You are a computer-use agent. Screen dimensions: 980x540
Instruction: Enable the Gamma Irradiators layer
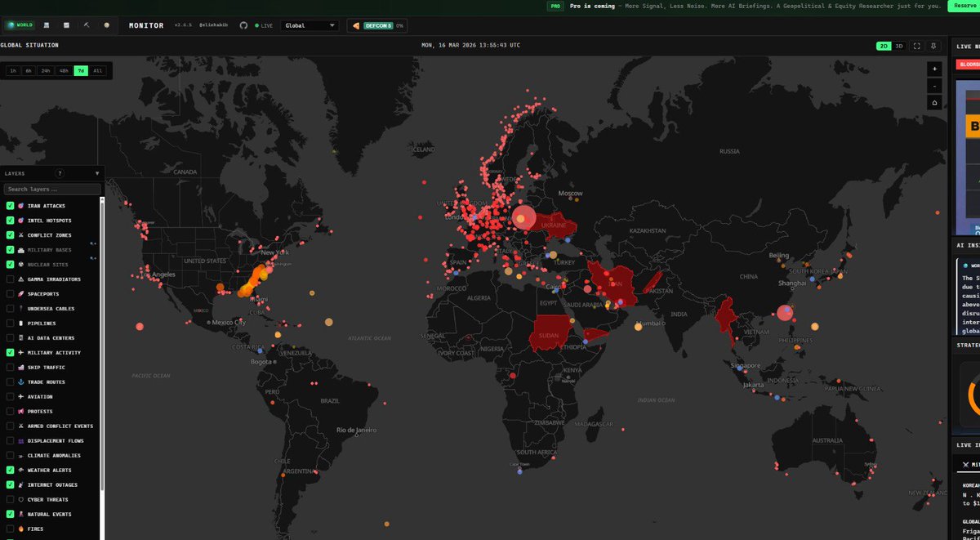pos(10,279)
